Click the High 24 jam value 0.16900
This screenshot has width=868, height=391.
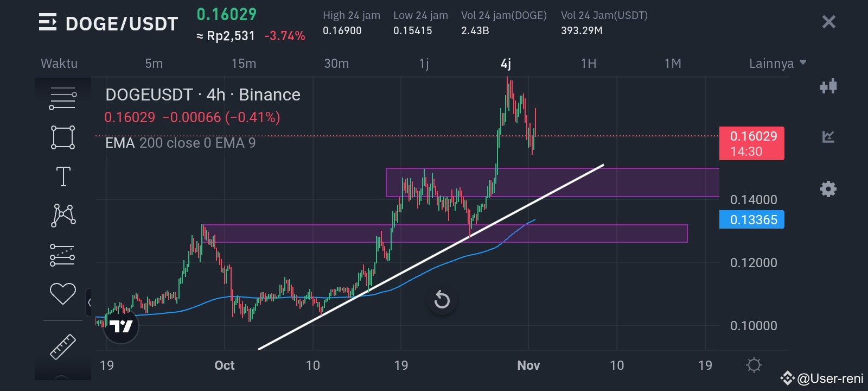342,30
